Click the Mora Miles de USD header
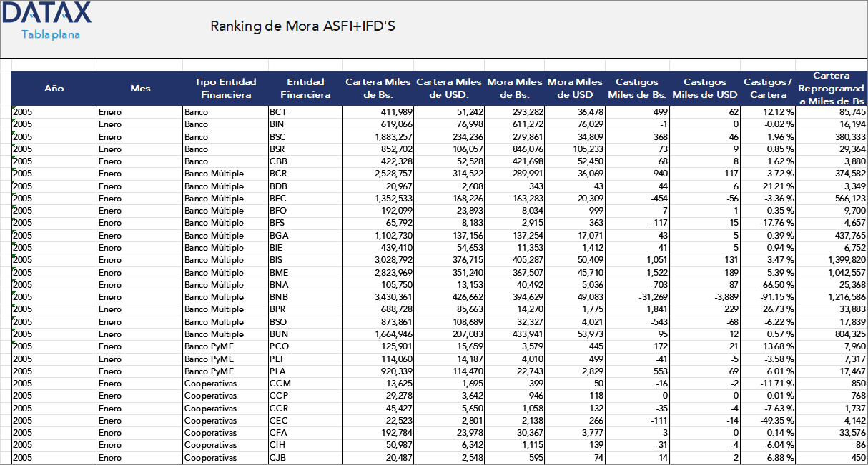Image resolution: width=868 pixels, height=465 pixels. tap(574, 88)
